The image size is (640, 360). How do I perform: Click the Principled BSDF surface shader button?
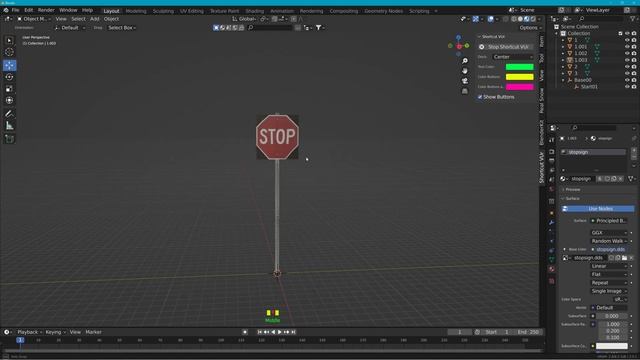[609, 221]
